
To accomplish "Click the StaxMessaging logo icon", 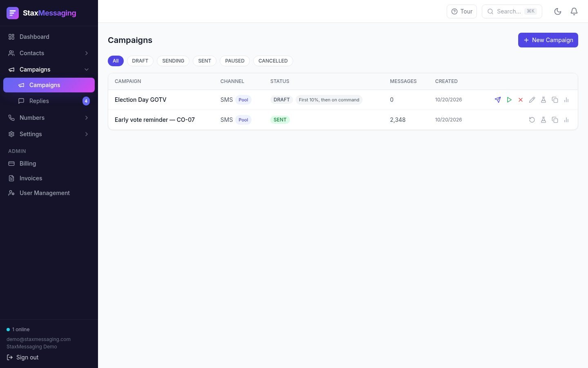I will point(13,13).
